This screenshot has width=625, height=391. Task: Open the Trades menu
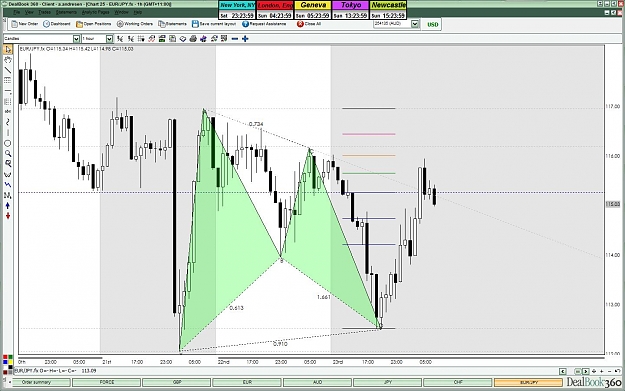click(x=44, y=12)
